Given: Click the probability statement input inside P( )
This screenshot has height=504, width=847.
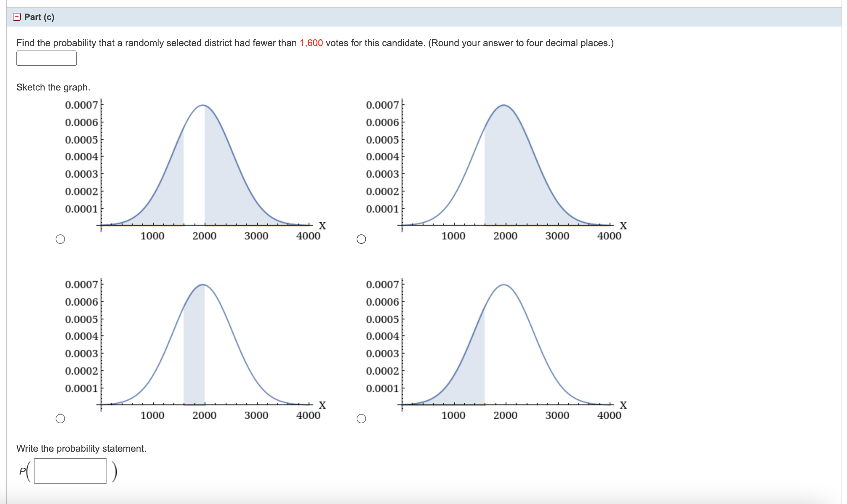Looking at the screenshot, I should (x=70, y=471).
